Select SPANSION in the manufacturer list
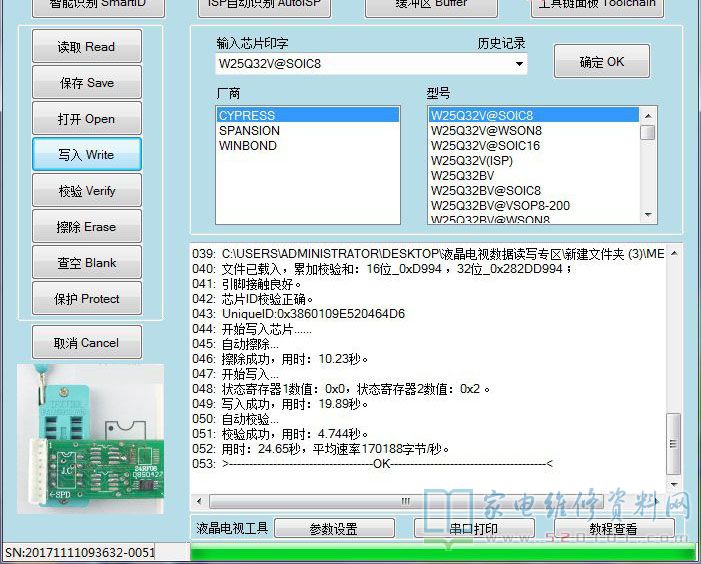 249,131
